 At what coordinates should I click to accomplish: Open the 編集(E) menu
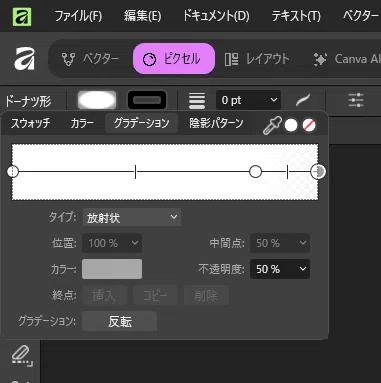pos(142,16)
